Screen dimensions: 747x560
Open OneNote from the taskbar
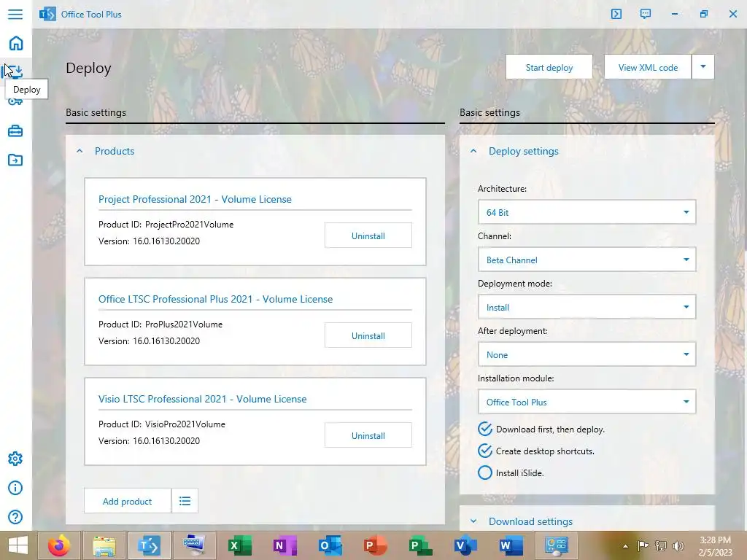285,545
